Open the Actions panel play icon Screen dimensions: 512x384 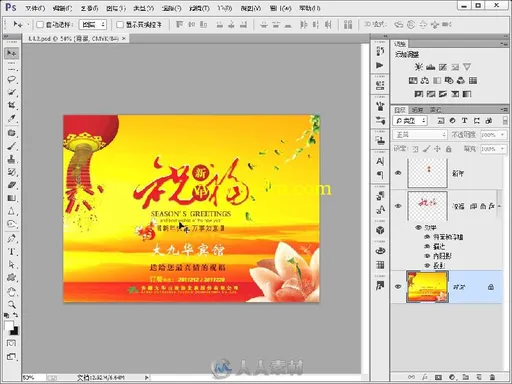[x=380, y=65]
